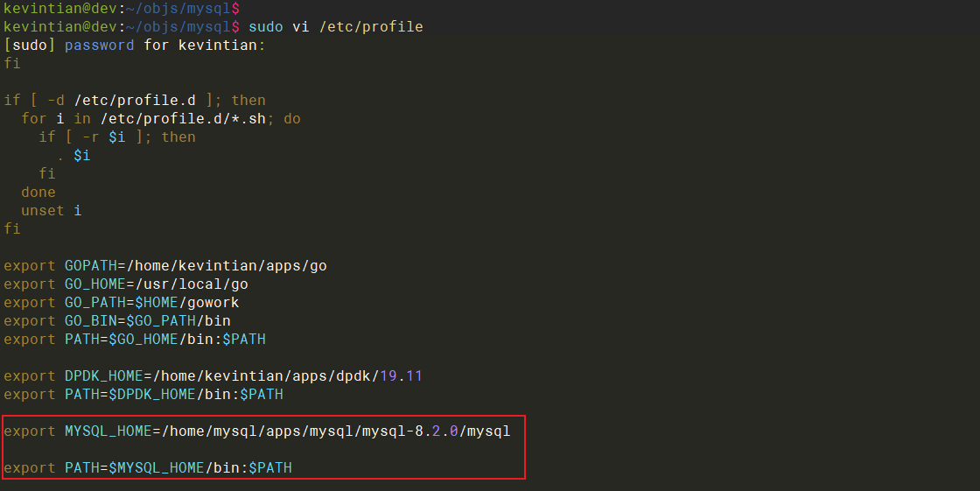Click the 'if [ -r $i ]; then' line
Image resolution: width=980 pixels, height=491 pixels.
pos(117,137)
